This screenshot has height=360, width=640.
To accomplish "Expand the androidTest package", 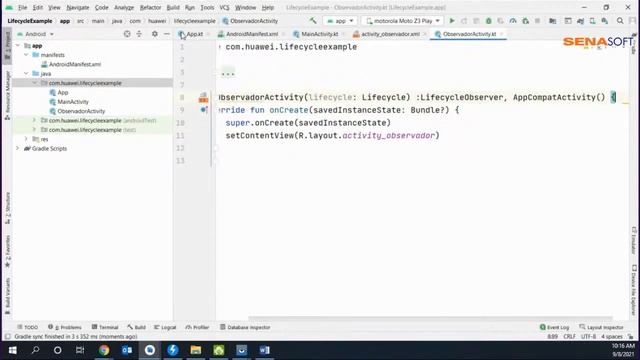I will [x=34, y=120].
